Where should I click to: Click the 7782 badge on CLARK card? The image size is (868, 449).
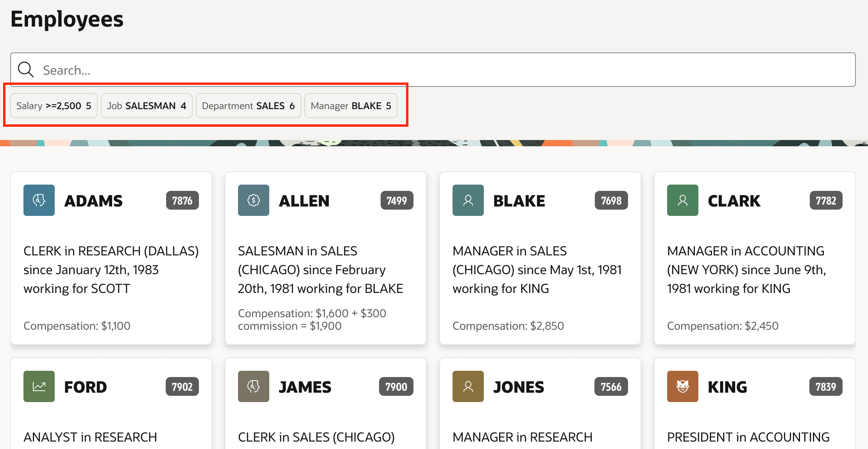point(826,201)
